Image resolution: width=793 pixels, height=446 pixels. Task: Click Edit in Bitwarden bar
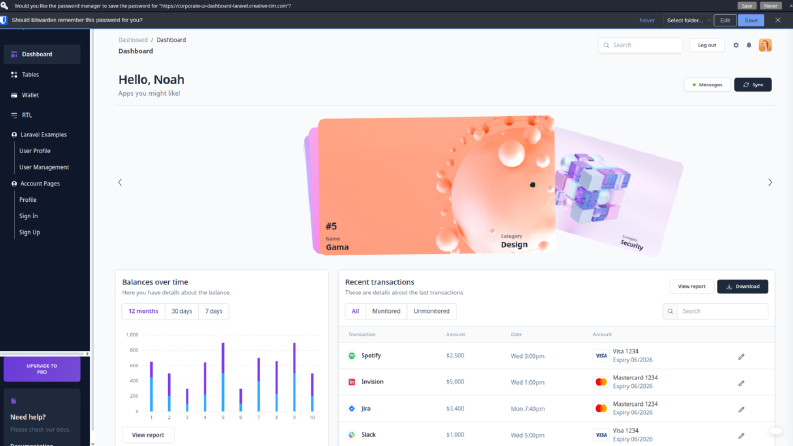click(x=725, y=20)
